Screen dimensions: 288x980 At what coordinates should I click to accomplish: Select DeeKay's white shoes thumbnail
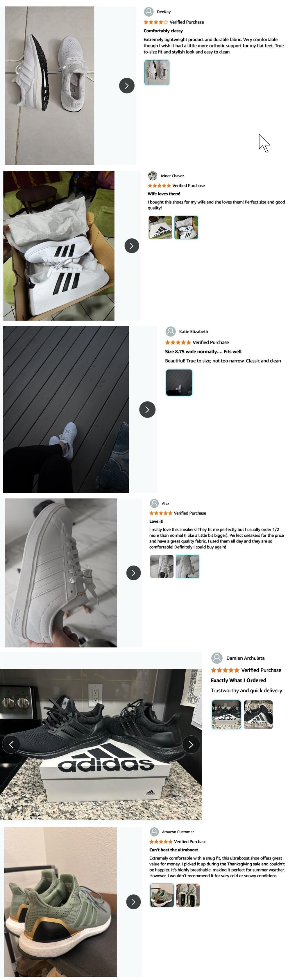click(157, 72)
